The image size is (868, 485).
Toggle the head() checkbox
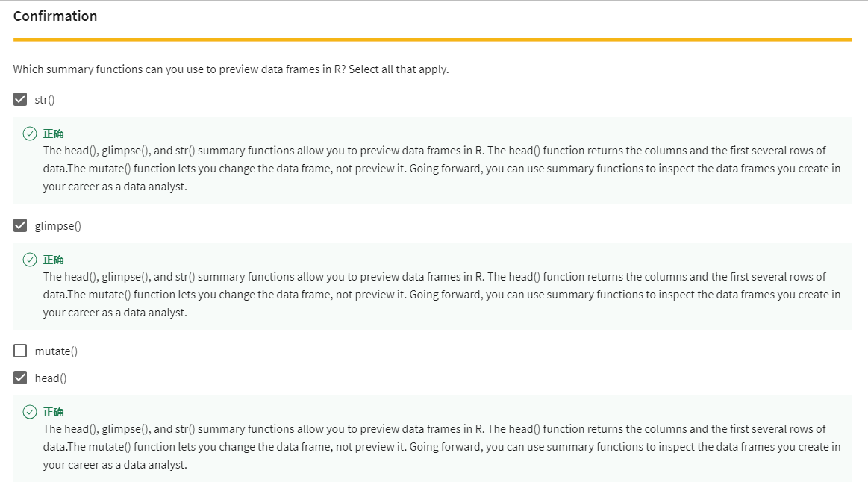pos(20,378)
